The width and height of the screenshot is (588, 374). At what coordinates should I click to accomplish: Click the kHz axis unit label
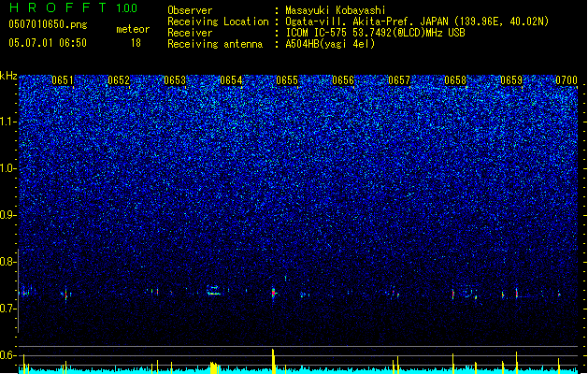point(8,76)
